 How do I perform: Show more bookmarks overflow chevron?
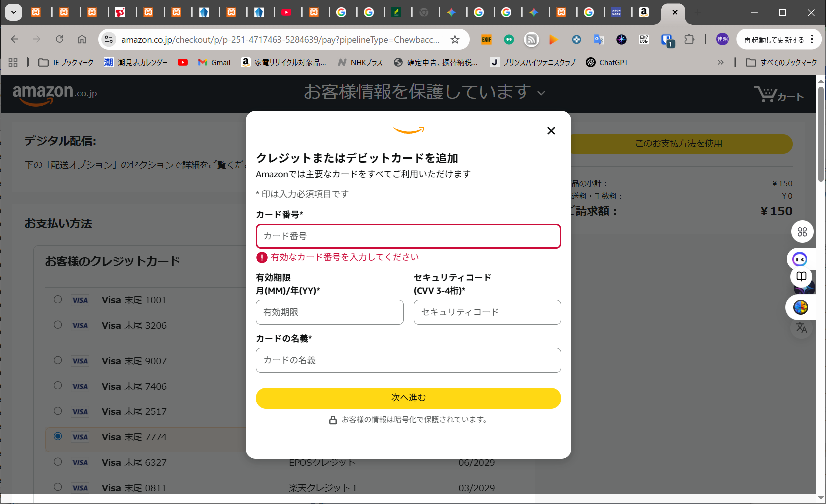click(x=720, y=62)
